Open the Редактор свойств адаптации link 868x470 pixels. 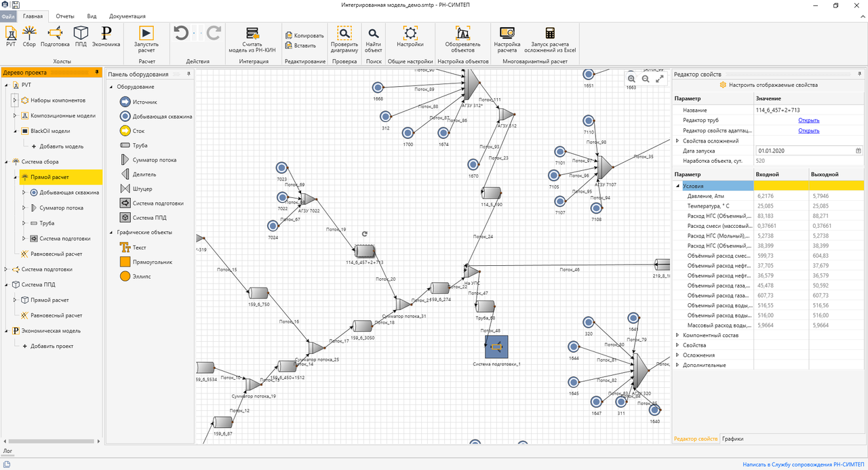808,130
